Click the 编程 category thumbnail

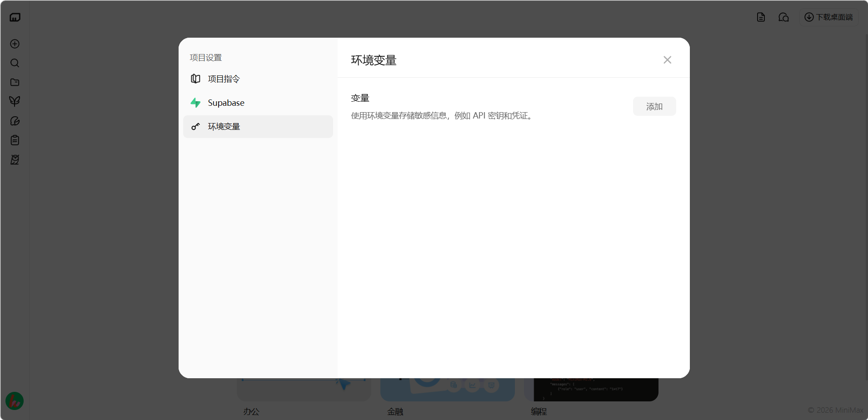(x=591, y=390)
